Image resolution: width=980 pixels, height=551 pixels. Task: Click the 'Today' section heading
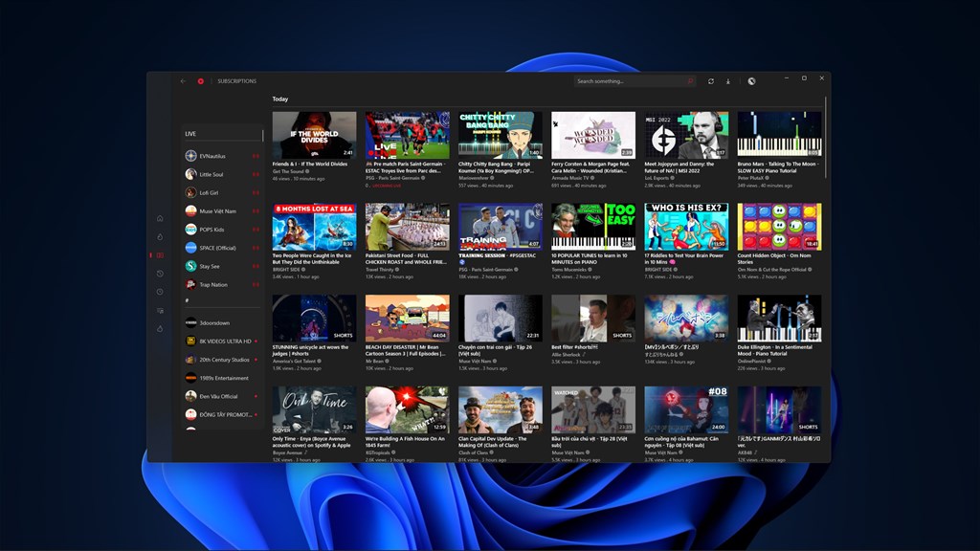pos(280,99)
